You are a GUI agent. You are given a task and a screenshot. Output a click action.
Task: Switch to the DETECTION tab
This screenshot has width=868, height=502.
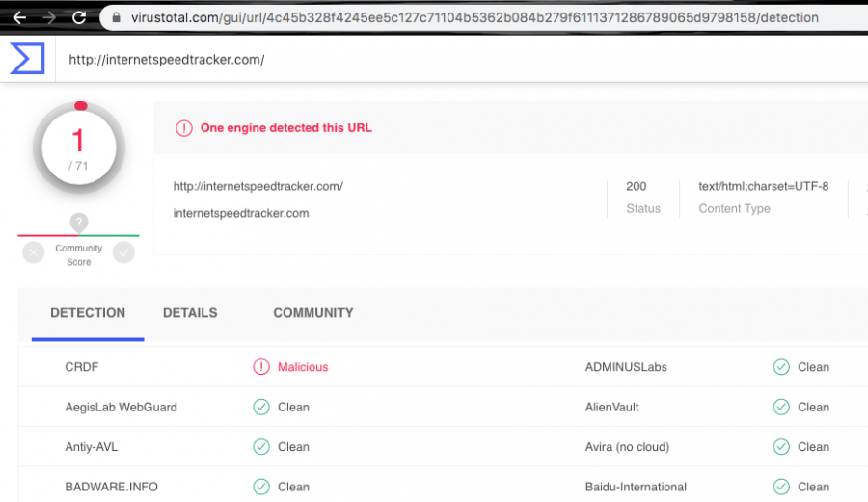pos(88,313)
